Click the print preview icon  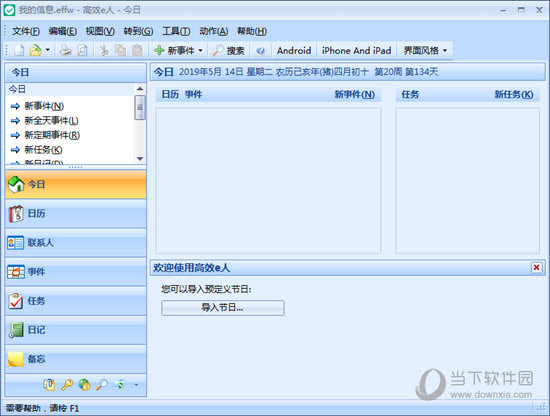pos(82,51)
